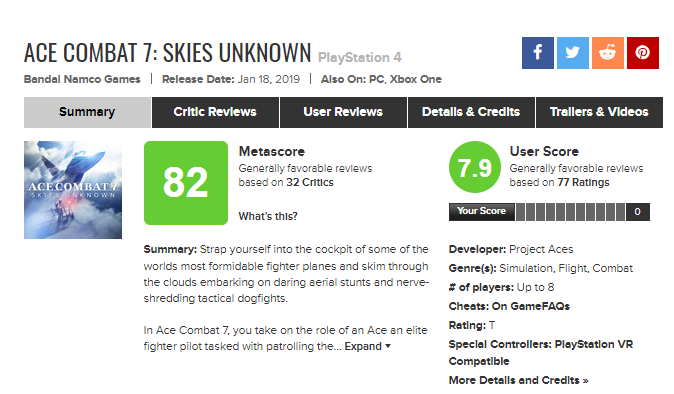Open the 32 Critics reviews link
This screenshot has width=674, height=394.
310,183
